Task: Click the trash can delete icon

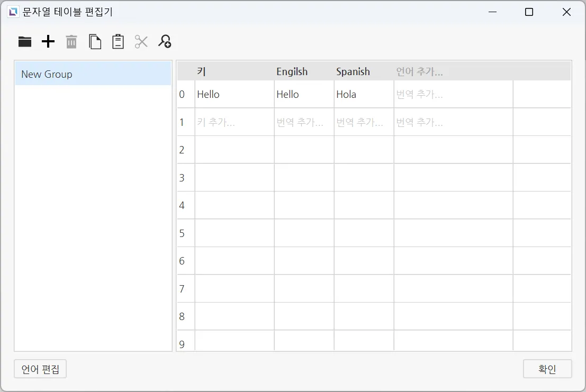Action: click(71, 42)
